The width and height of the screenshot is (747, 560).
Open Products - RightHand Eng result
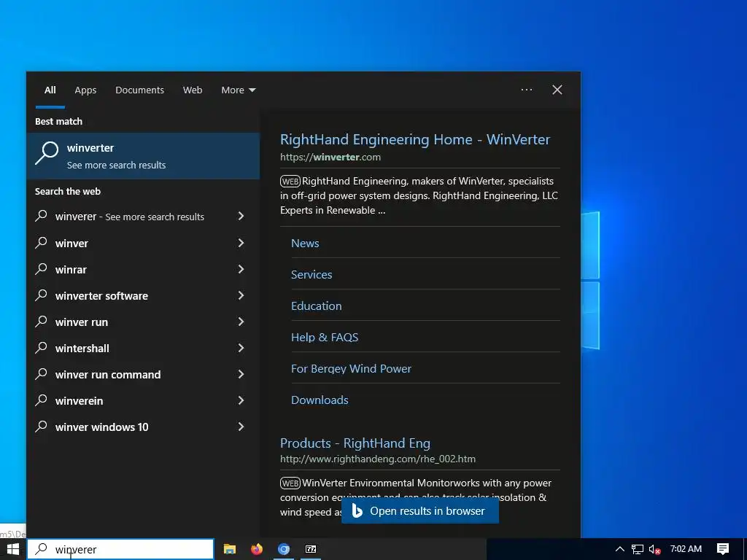point(355,443)
